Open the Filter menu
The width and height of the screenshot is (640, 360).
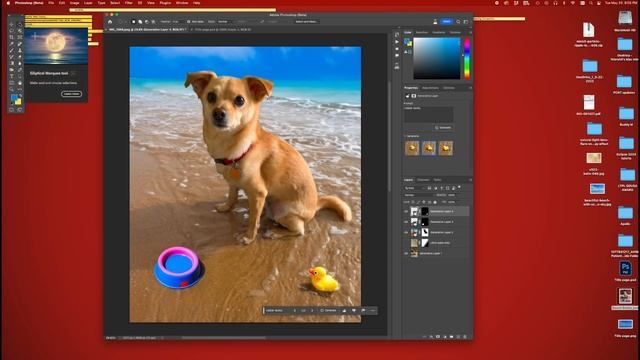pos(129,3)
